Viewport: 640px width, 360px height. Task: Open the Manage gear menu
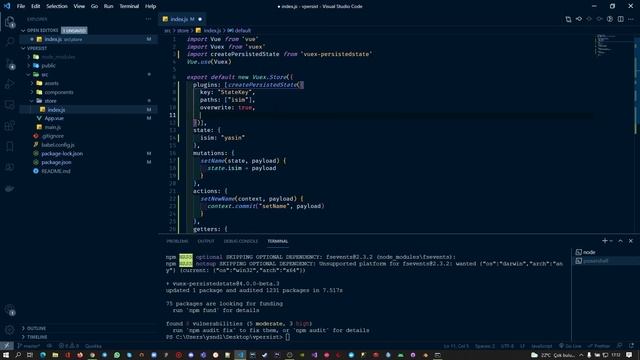(10, 330)
